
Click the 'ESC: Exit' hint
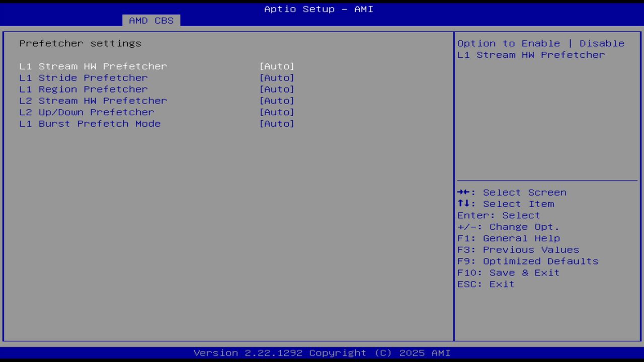pyautogui.click(x=486, y=285)
